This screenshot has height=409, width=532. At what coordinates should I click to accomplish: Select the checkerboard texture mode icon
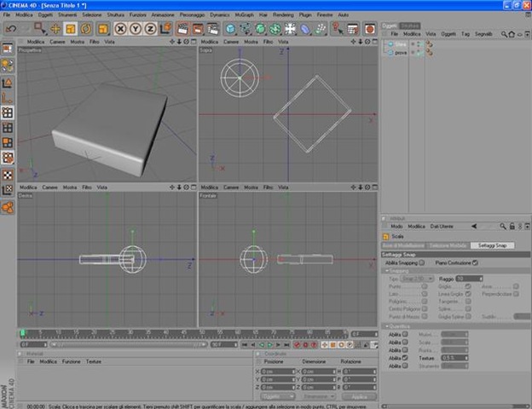point(8,176)
